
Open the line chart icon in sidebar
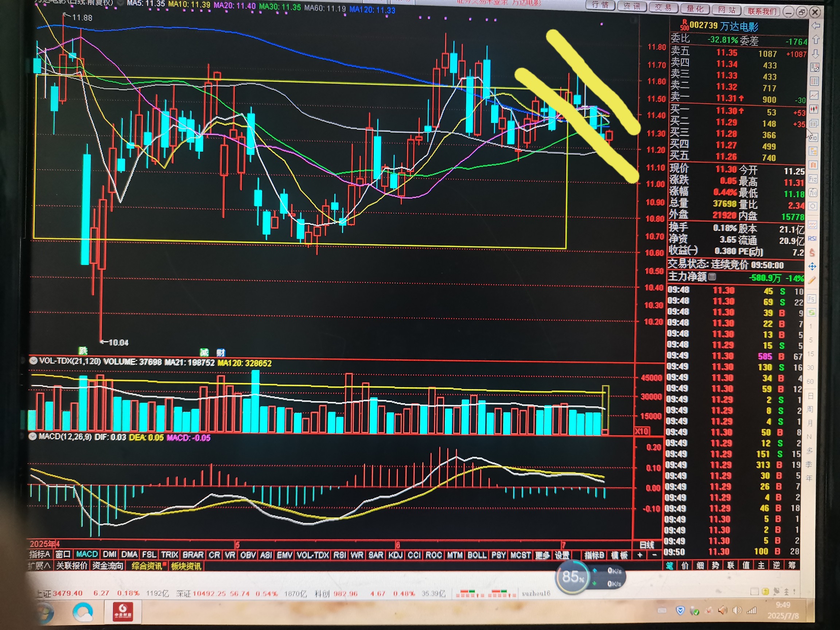814,95
